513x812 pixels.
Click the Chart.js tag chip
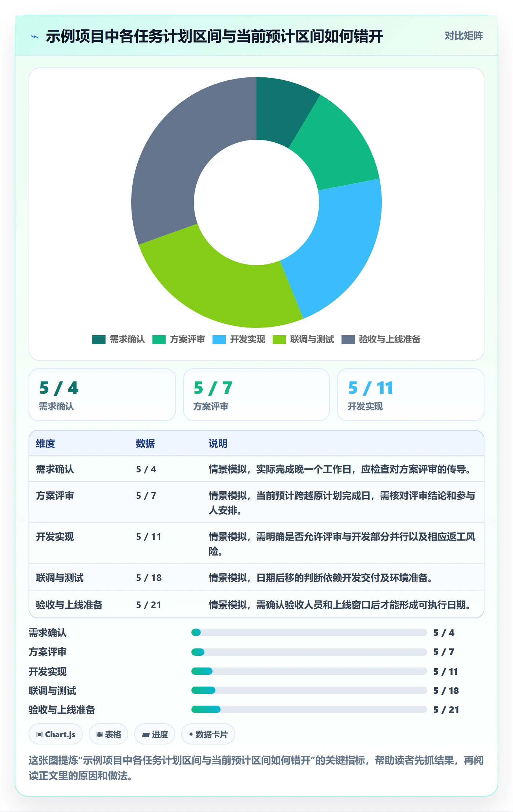tap(56, 734)
